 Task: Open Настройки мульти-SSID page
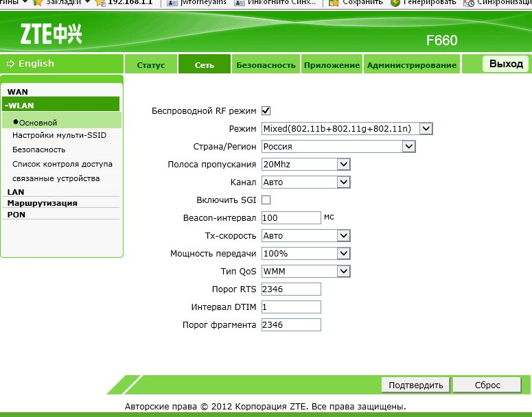click(x=59, y=135)
